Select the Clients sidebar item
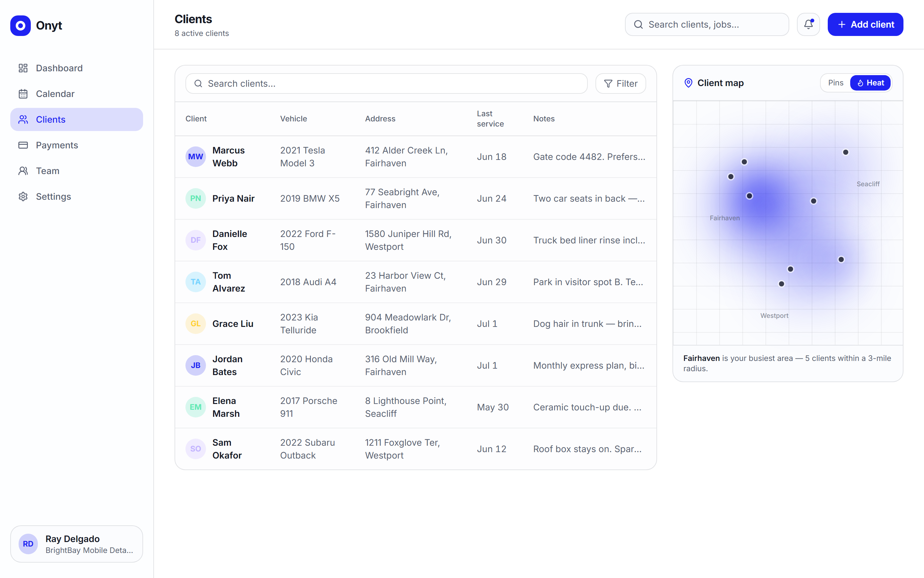 [x=77, y=119]
